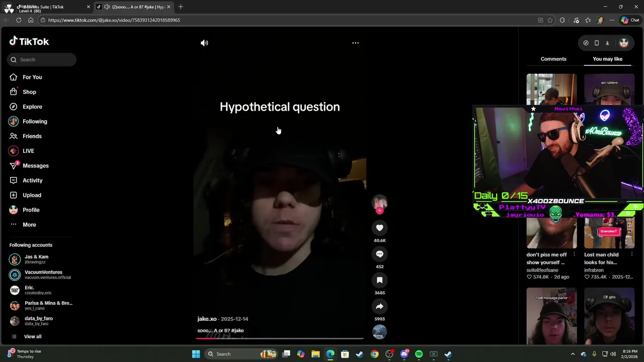Open the browser favorites list icon

click(588, 20)
